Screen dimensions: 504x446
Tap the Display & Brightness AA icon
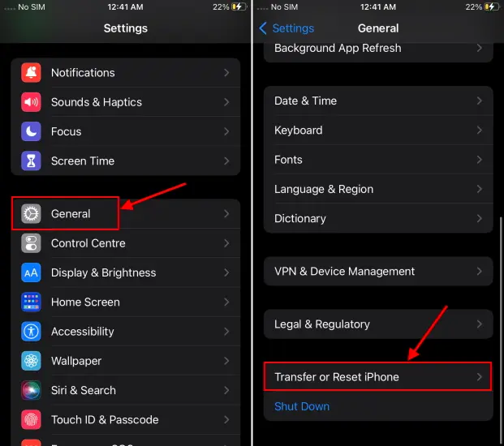[31, 272]
